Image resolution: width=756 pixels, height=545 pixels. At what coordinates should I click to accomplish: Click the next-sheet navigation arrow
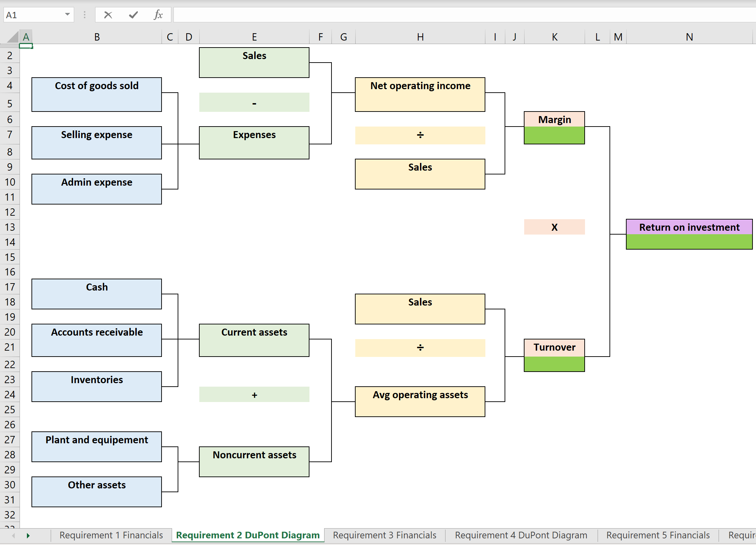(28, 535)
